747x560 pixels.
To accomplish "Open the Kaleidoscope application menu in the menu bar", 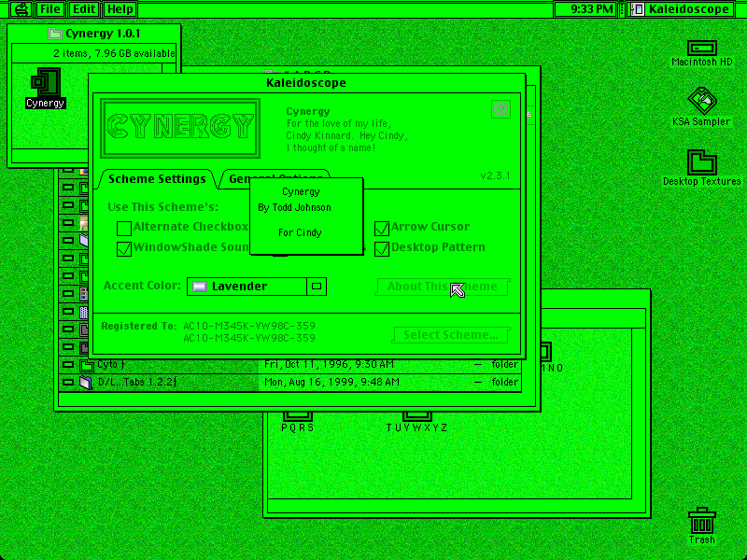I will 681,9.
